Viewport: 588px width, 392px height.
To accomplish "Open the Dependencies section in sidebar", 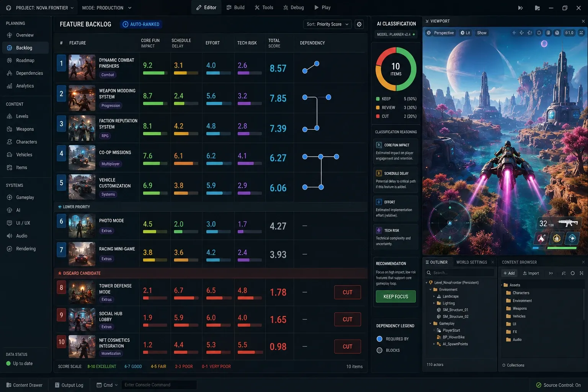I will coord(25,73).
